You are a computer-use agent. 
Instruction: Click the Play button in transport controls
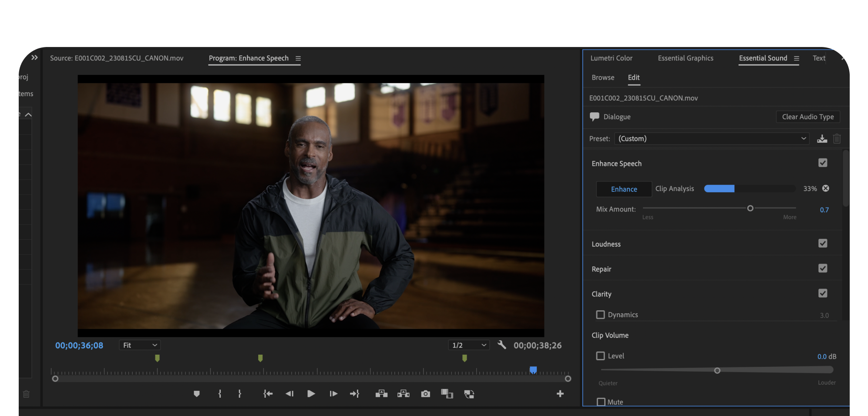pyautogui.click(x=311, y=394)
